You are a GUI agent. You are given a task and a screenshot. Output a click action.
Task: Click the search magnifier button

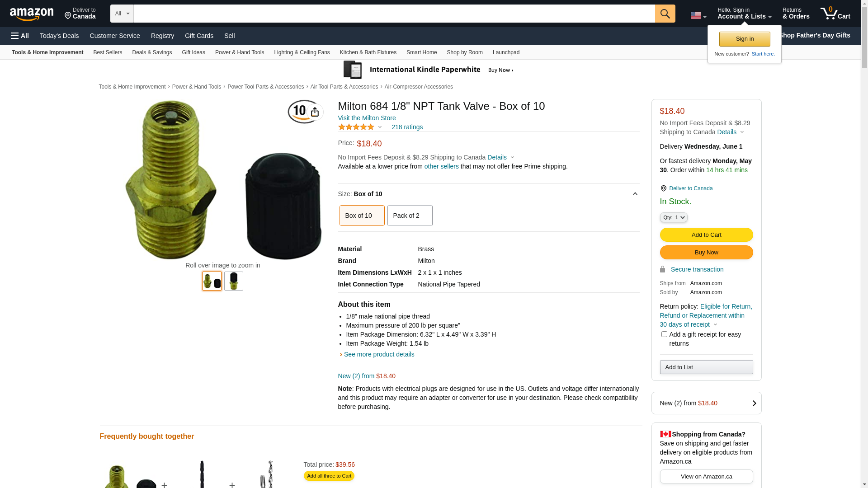click(x=665, y=14)
